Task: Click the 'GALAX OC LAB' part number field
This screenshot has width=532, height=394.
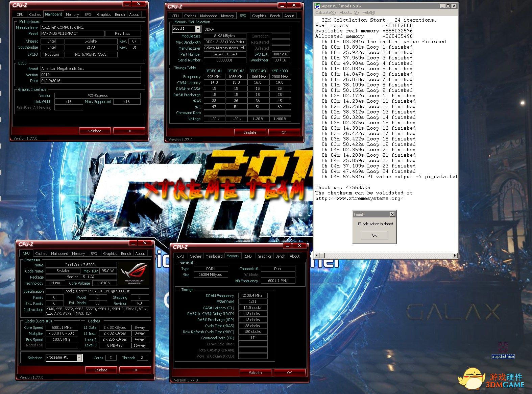Action: tap(225, 54)
